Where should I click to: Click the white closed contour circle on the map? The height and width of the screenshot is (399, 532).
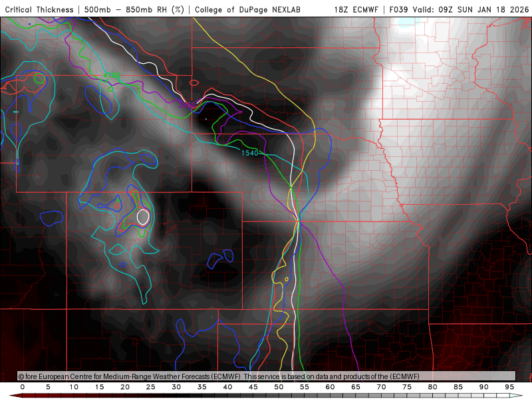[x=143, y=217]
